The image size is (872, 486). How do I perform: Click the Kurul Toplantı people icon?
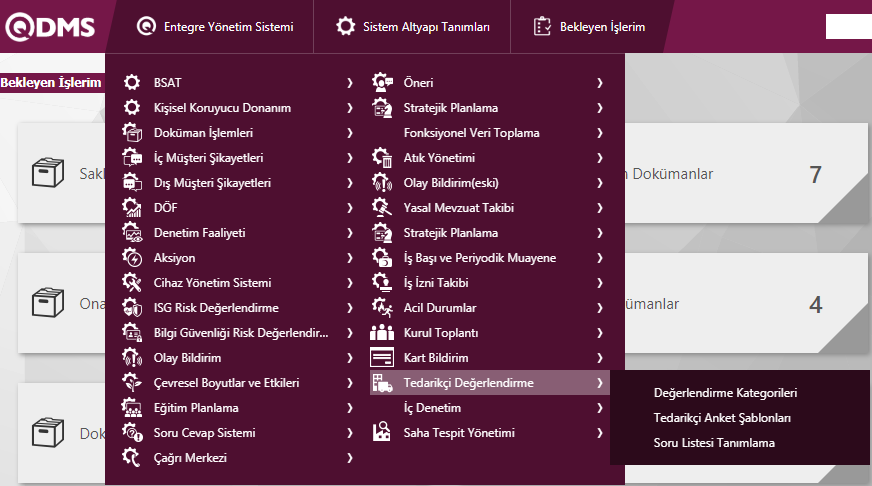pos(382,333)
